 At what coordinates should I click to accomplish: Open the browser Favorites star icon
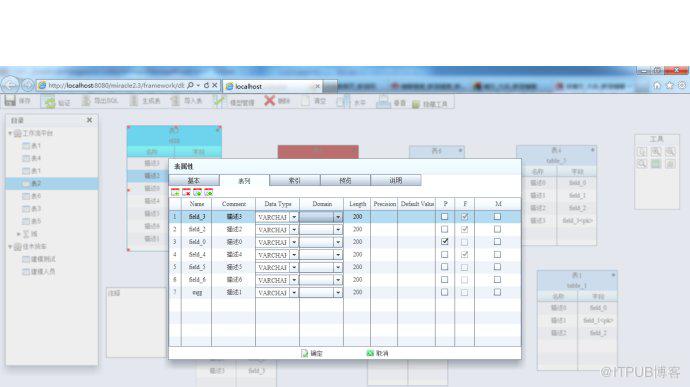670,85
